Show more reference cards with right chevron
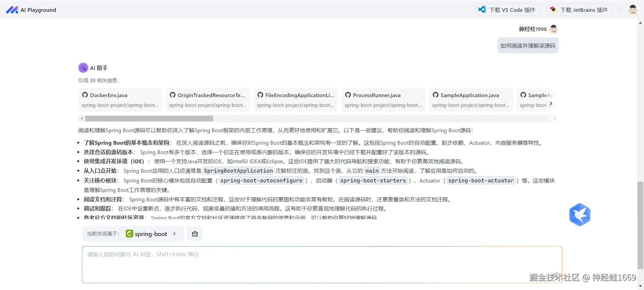 click(551, 104)
